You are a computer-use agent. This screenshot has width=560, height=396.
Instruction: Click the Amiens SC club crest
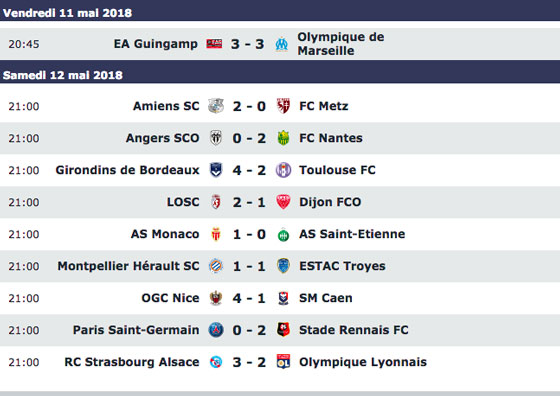(x=216, y=106)
